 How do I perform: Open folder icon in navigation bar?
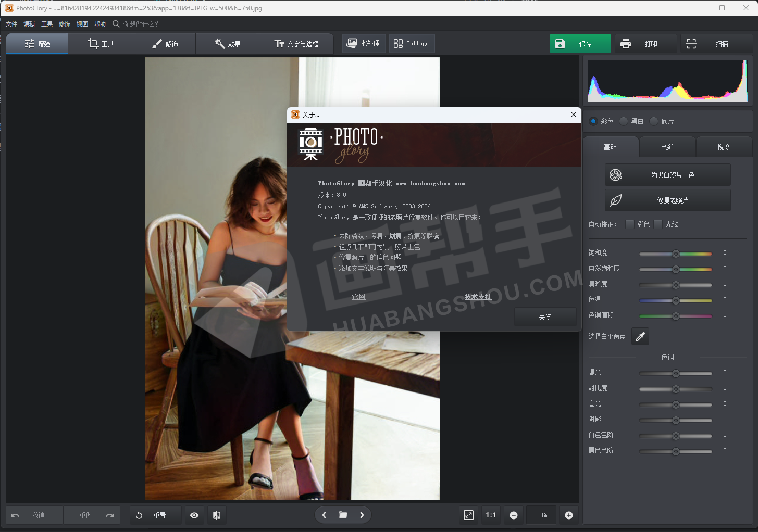coord(343,515)
